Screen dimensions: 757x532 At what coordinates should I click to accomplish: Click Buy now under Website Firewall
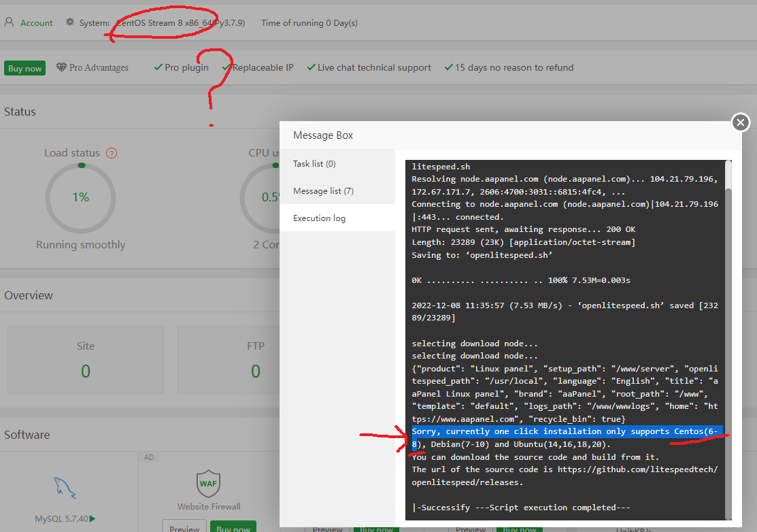[x=233, y=528]
